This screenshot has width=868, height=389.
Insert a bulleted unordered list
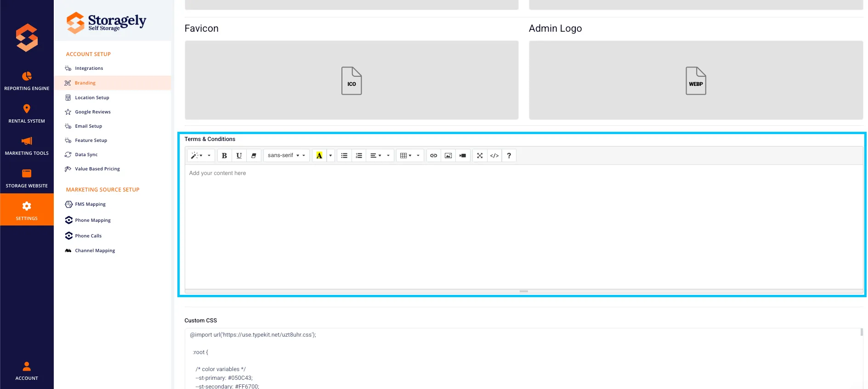coord(344,156)
